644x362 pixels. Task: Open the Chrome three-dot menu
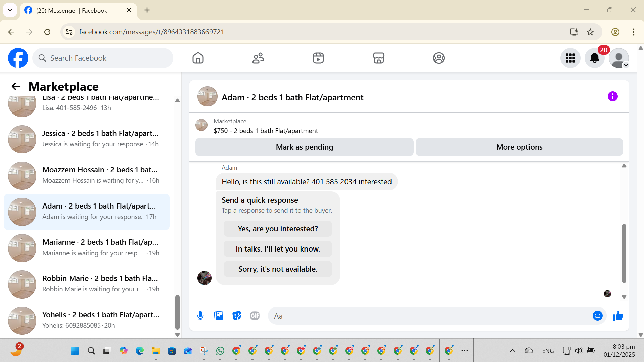(633, 32)
